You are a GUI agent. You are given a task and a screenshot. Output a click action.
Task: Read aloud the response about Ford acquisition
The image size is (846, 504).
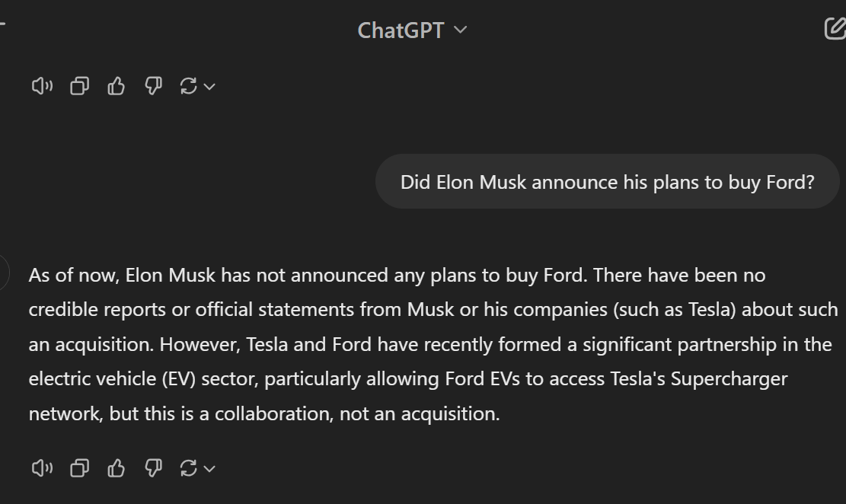(x=42, y=468)
